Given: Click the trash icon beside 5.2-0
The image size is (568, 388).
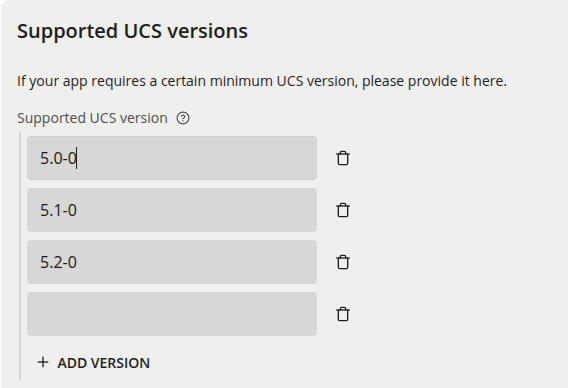Looking at the screenshot, I should coord(343,262).
